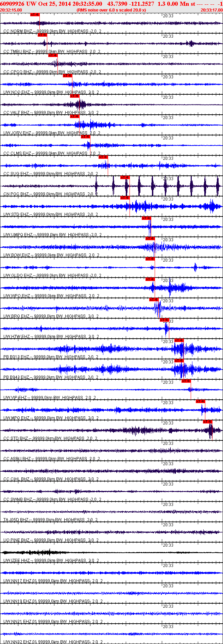
Task: Select the pick flag on CC CLMS trace
Action: tap(86, 137)
